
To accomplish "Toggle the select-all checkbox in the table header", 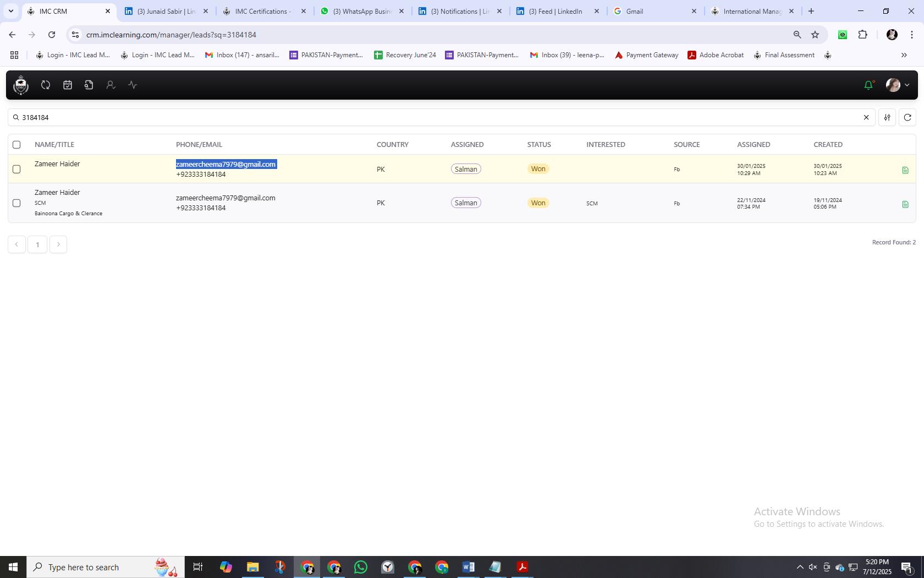I will (x=16, y=145).
